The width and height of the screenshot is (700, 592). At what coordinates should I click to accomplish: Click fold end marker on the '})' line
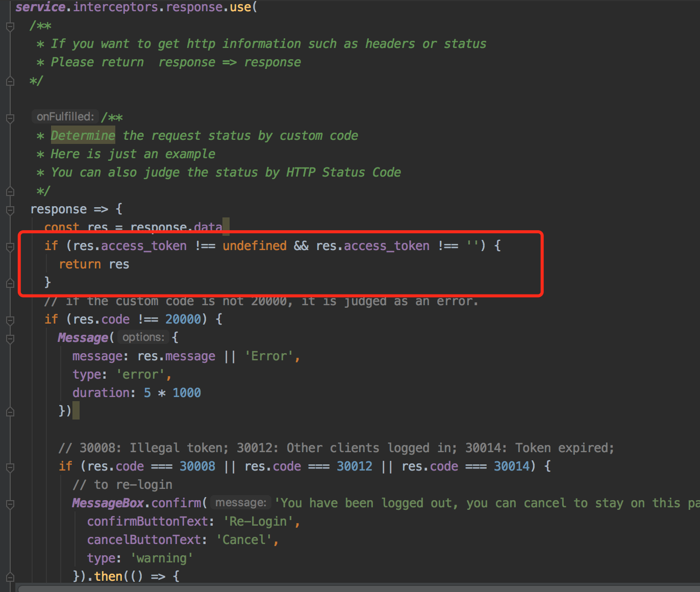[10, 411]
